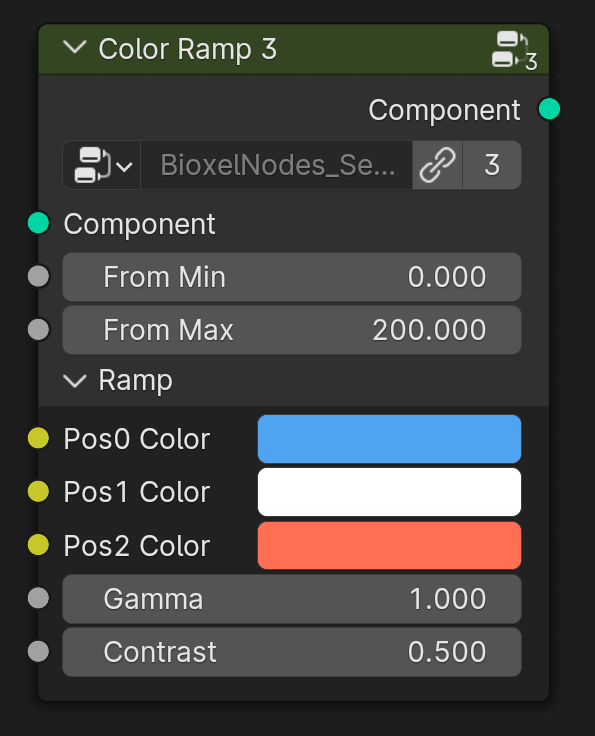Collapse the Color Ramp 3 node
Screen dimensions: 595x736
tap(75, 47)
